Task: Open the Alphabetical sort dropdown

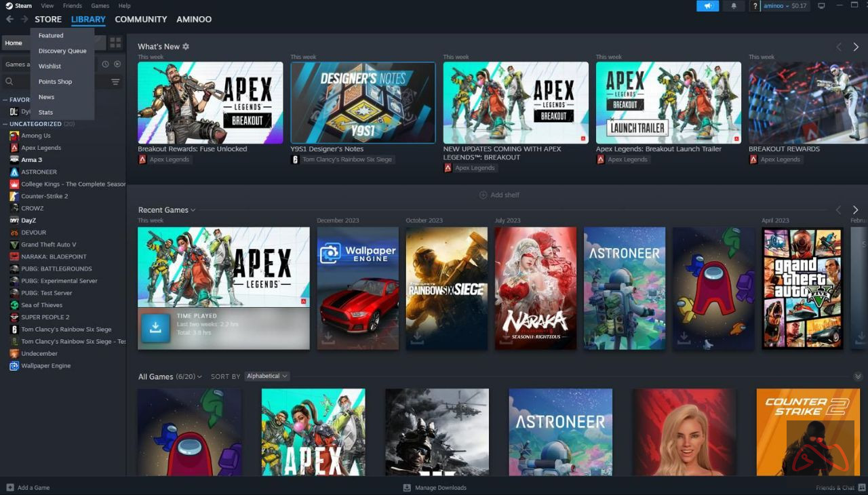Action: 267,376
